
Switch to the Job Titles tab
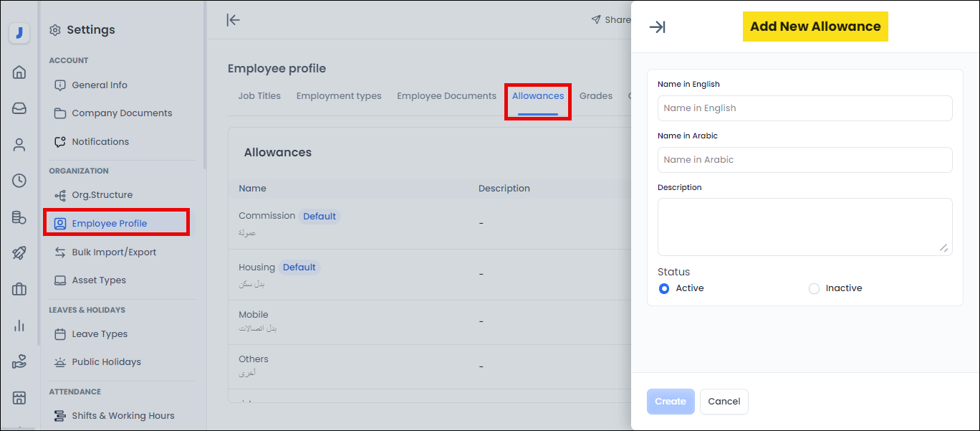(259, 96)
